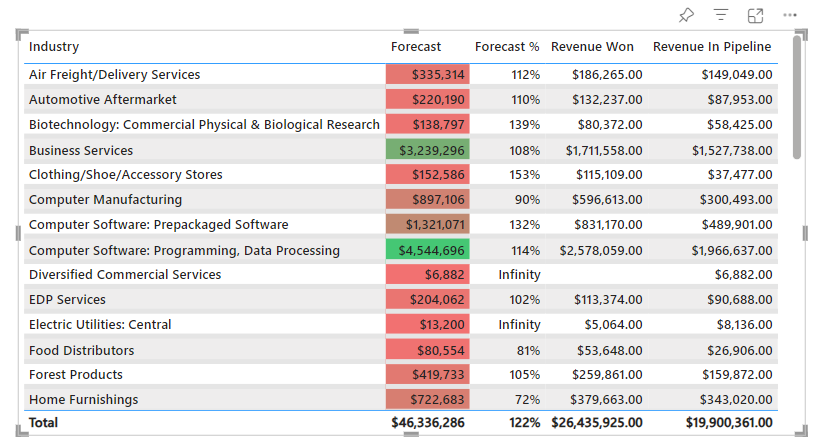This screenshot has width=817, height=440.
Task: Sort by the Industry column header
Action: (54, 47)
